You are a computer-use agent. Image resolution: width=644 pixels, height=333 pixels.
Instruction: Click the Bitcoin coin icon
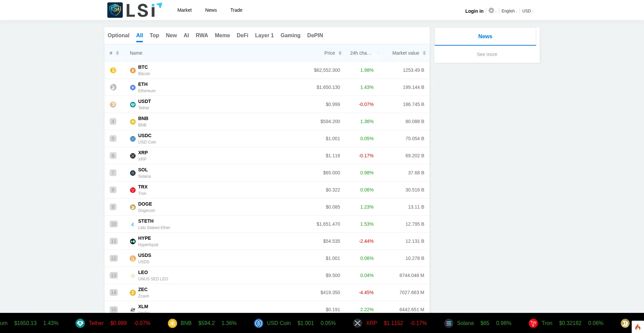(133, 70)
